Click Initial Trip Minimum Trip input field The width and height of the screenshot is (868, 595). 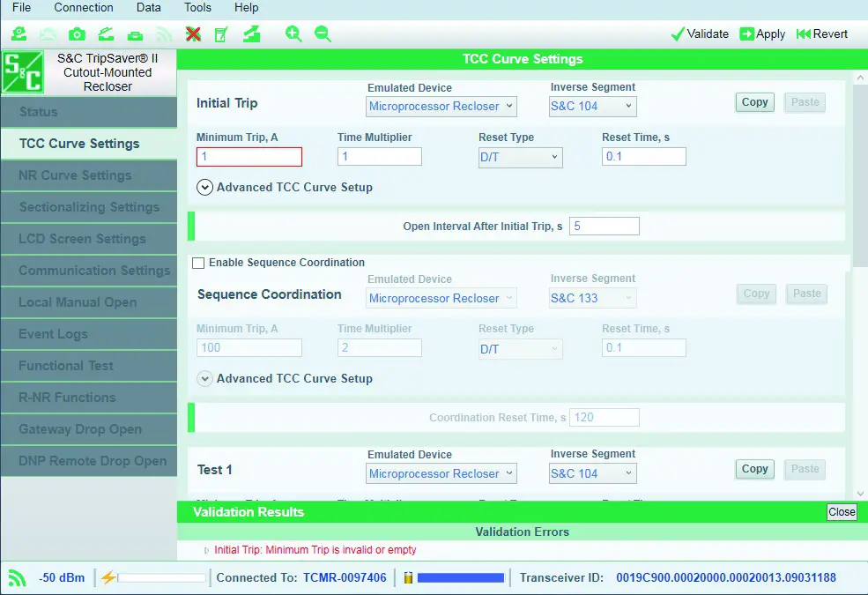[249, 157]
